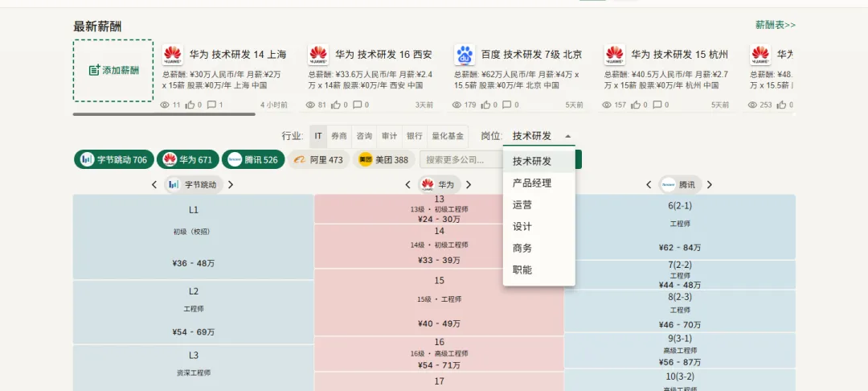Screen dimensions: 868x391
Task: Select the 审计 industry tab
Action: click(389, 136)
